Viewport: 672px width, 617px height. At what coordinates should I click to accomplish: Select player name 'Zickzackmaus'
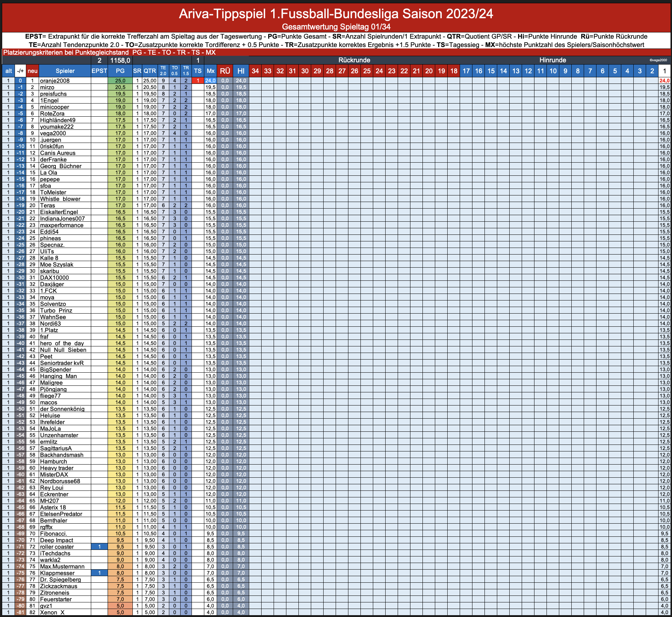[58, 586]
